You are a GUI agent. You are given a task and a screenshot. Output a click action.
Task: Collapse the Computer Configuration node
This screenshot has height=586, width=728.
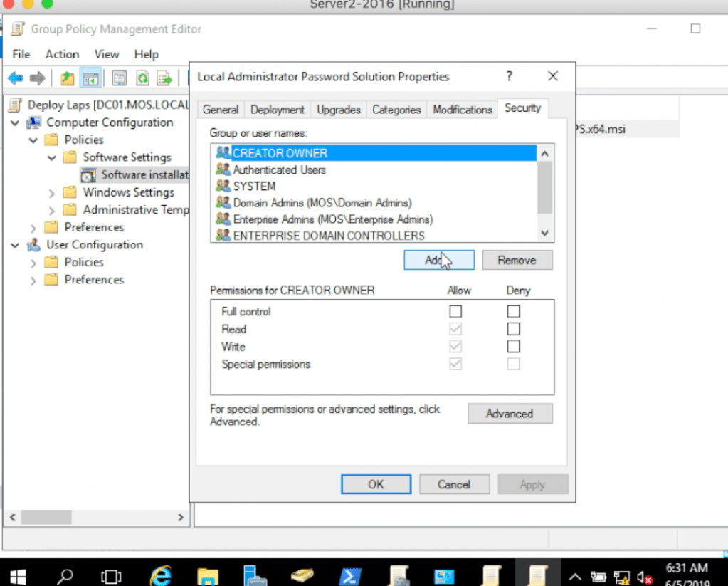tap(15, 122)
